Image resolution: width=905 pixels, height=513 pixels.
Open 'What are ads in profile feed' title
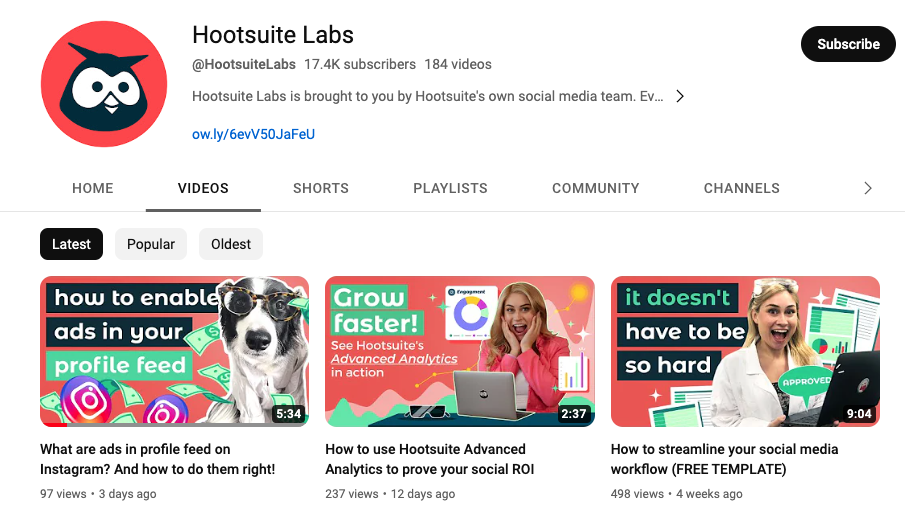[x=157, y=459]
